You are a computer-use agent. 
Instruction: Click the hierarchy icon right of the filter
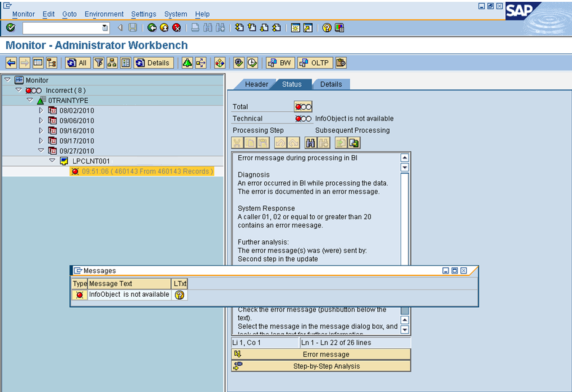(112, 63)
